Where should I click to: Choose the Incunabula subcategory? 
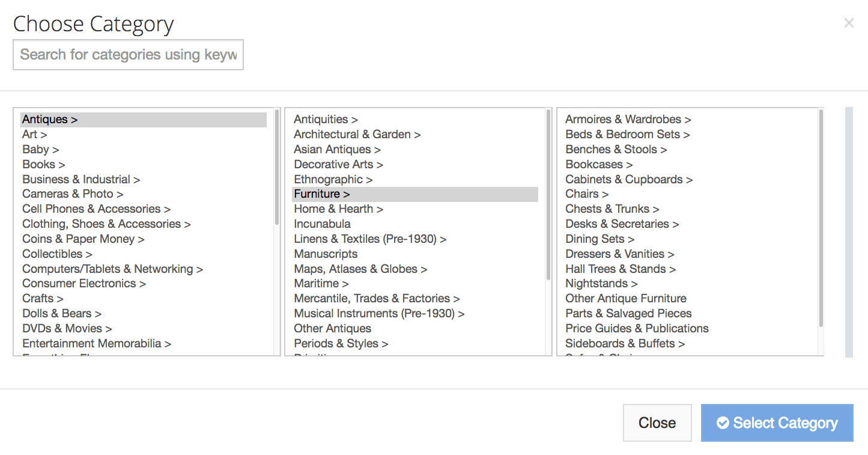(x=322, y=224)
